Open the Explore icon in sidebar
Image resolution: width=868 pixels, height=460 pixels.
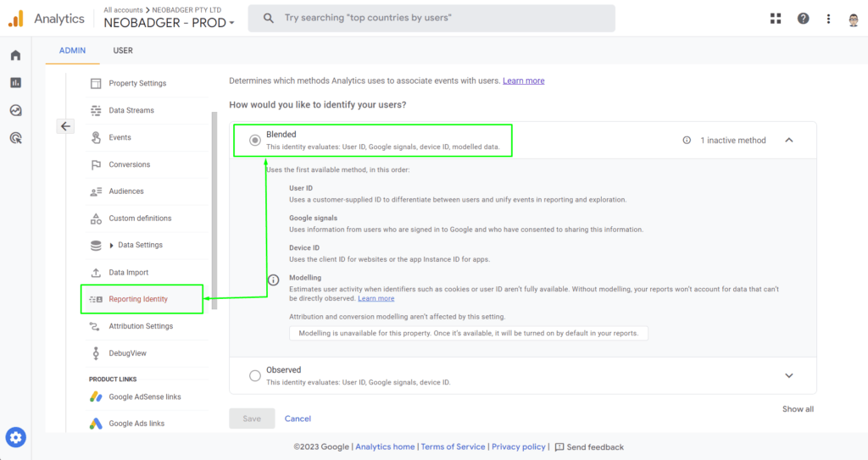coord(15,110)
